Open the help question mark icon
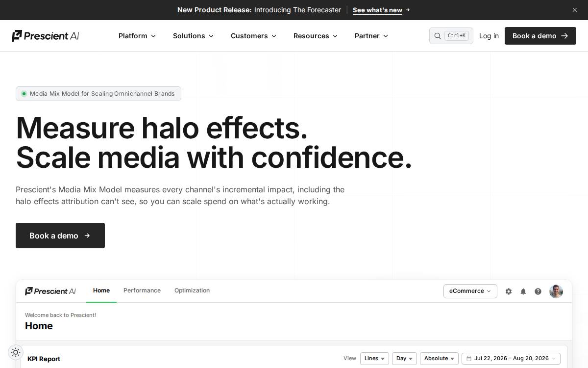The width and height of the screenshot is (588, 368). pos(538,291)
